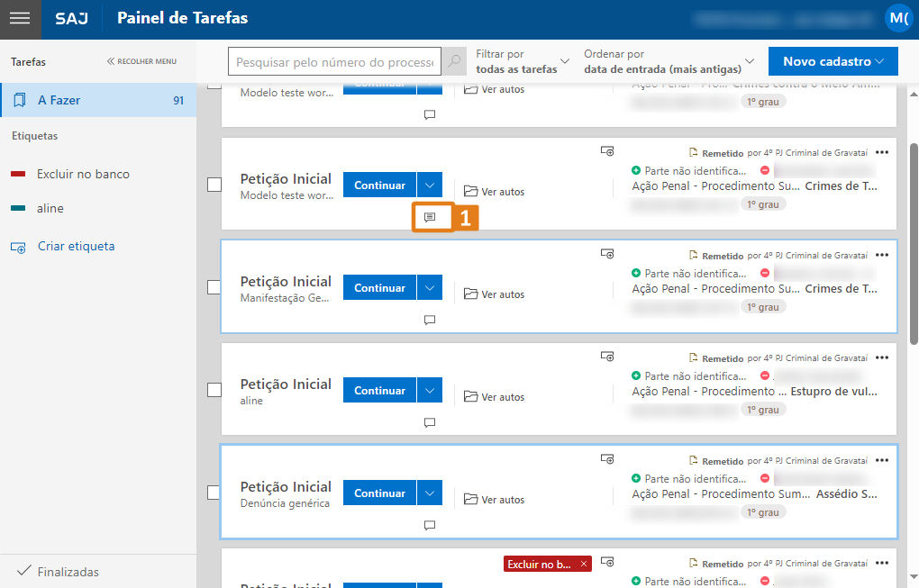Open the hamburger main menu
Viewport: 919px width, 588px height.
click(20, 19)
